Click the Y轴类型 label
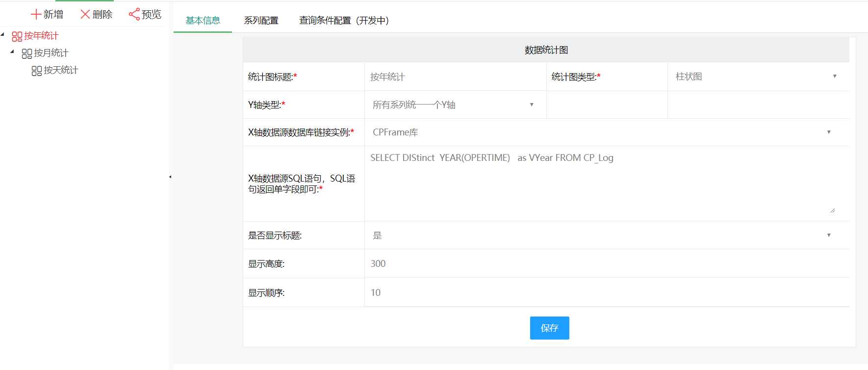Screen dimensions: 868x370 pyautogui.click(x=266, y=105)
